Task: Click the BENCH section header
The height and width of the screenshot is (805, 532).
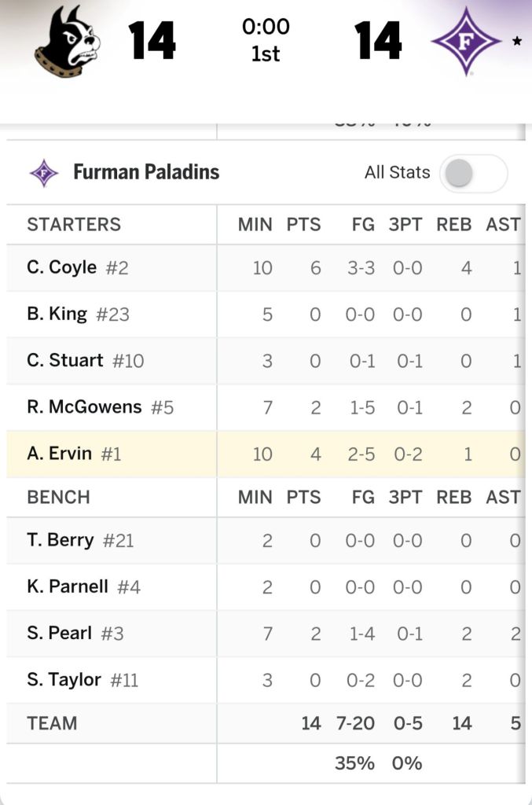Action: 58,497
